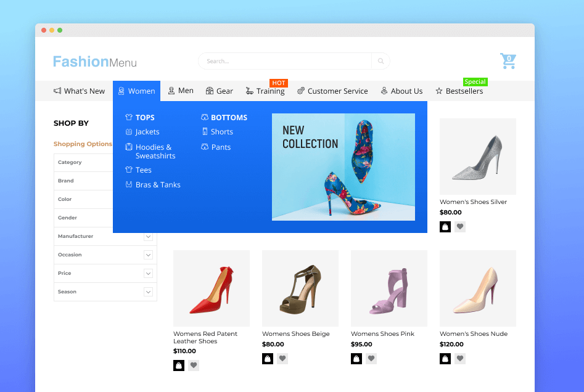Add Women's Shoes Silver to bag
Viewport: 584px width, 392px height.
tap(445, 227)
